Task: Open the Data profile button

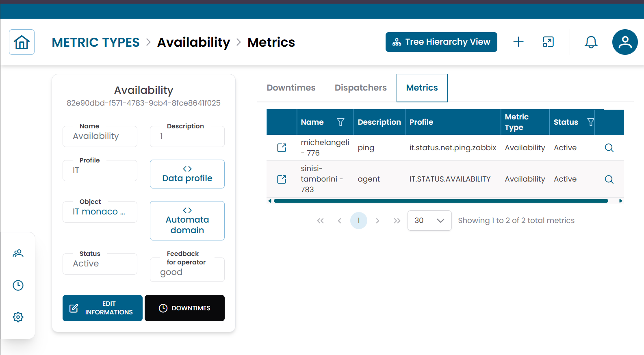Action: pos(187,174)
